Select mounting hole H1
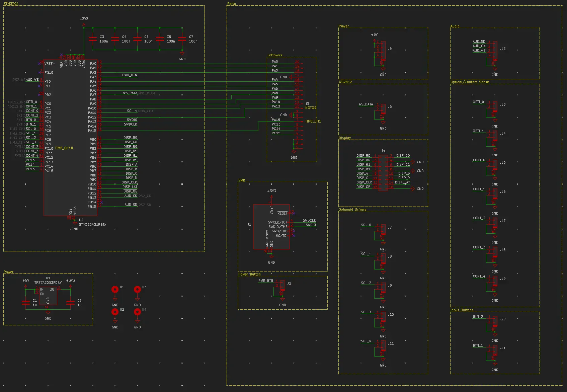Viewport: 567px width, 392px height. [x=115, y=289]
